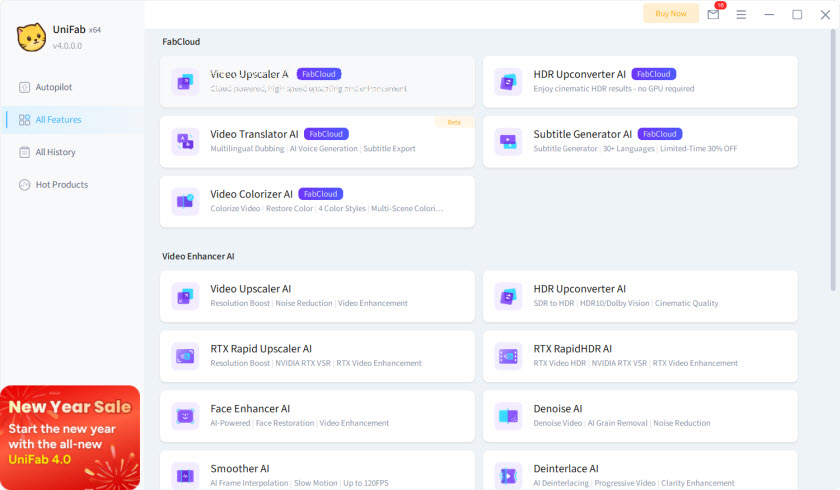
Task: Click the FabCloud badge on Video Colorizer AI
Action: pos(320,194)
